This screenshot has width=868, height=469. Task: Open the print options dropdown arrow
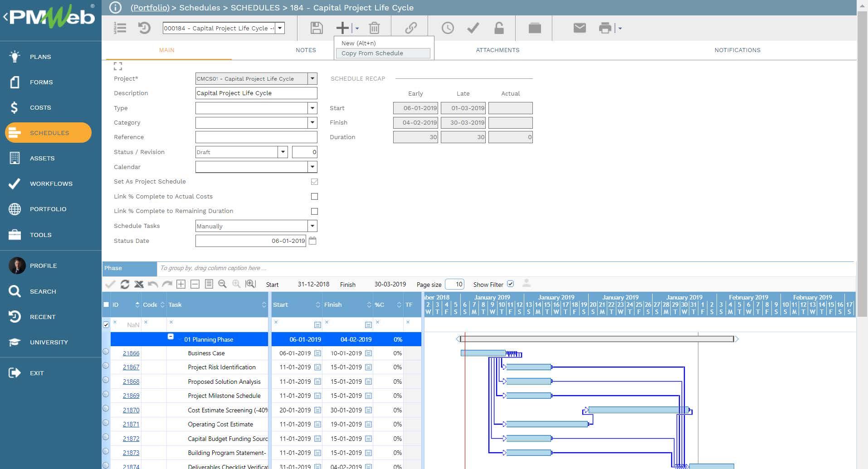[x=620, y=28]
